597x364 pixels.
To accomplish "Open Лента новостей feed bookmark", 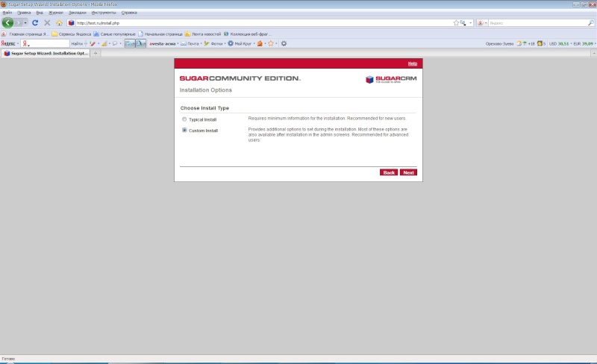I will (202, 34).
